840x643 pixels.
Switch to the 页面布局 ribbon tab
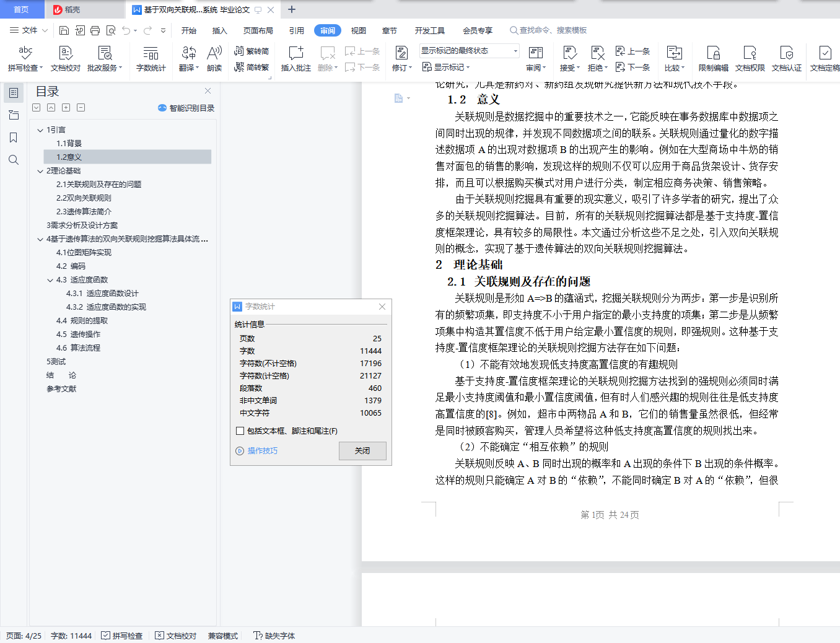tap(258, 30)
